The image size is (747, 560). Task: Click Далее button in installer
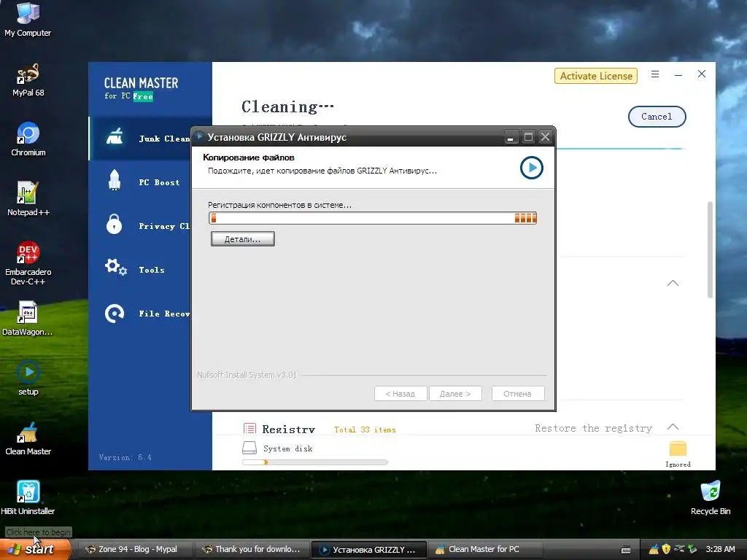[455, 394]
